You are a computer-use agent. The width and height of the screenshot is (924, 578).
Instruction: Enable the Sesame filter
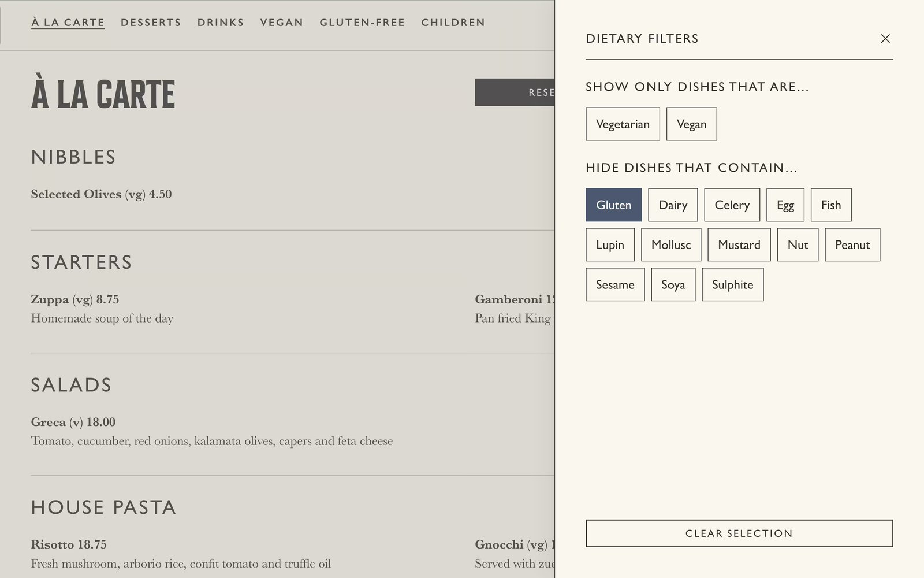coord(615,285)
